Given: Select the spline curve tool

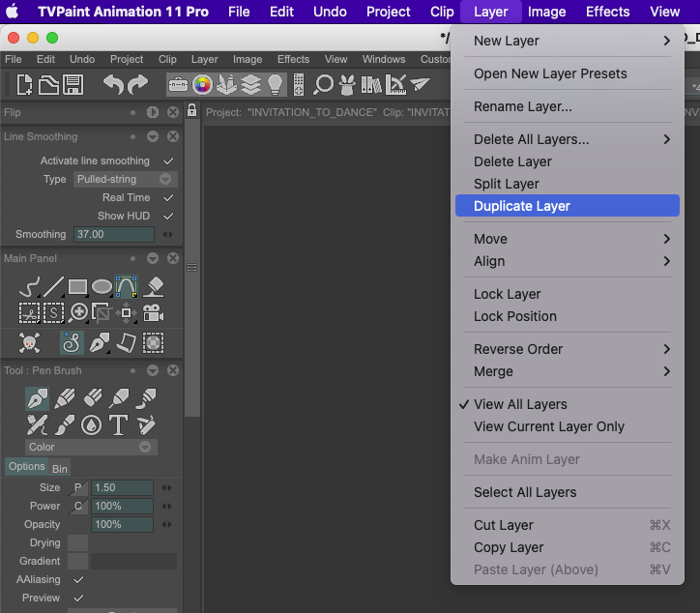Looking at the screenshot, I should pyautogui.click(x=126, y=286).
